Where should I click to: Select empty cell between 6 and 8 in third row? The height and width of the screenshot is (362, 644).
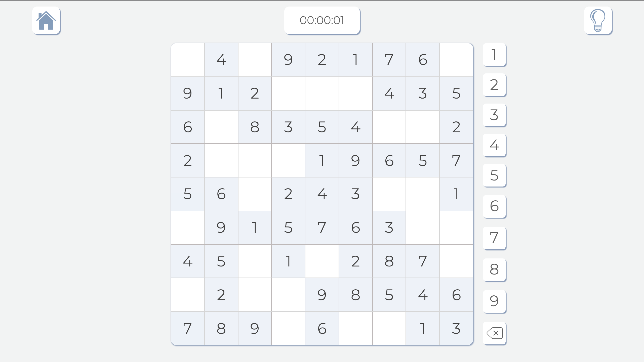[221, 127]
